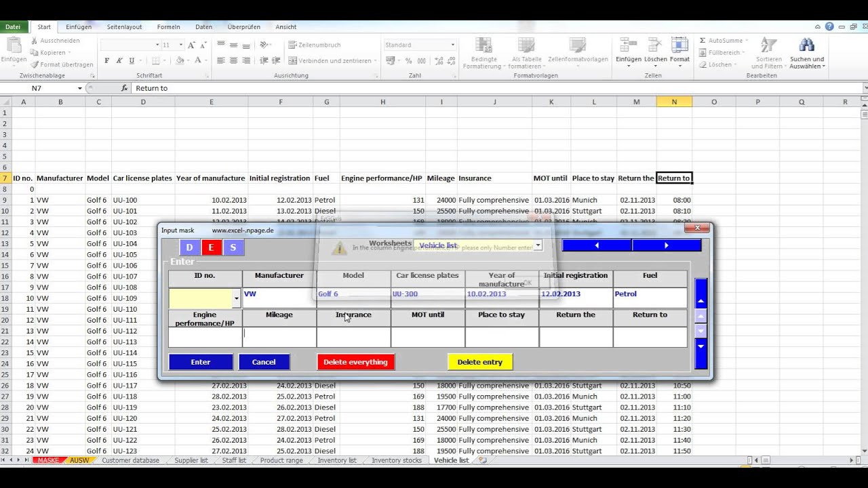
Task: Click the blue D language button
Action: click(189, 247)
